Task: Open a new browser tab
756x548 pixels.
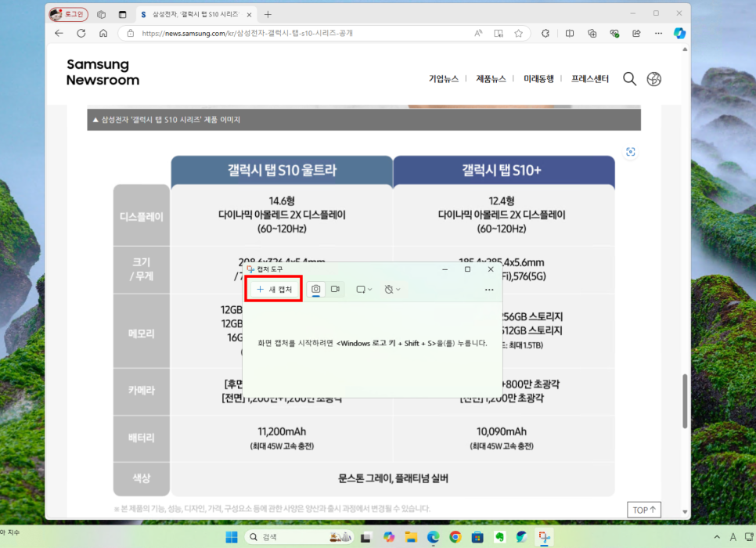Action: click(268, 14)
